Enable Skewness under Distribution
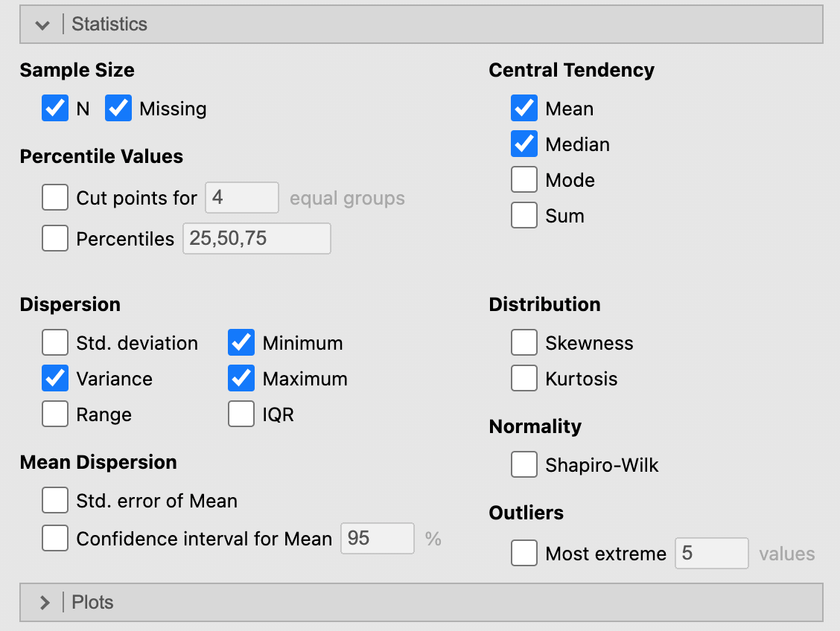The width and height of the screenshot is (840, 631). click(x=524, y=343)
